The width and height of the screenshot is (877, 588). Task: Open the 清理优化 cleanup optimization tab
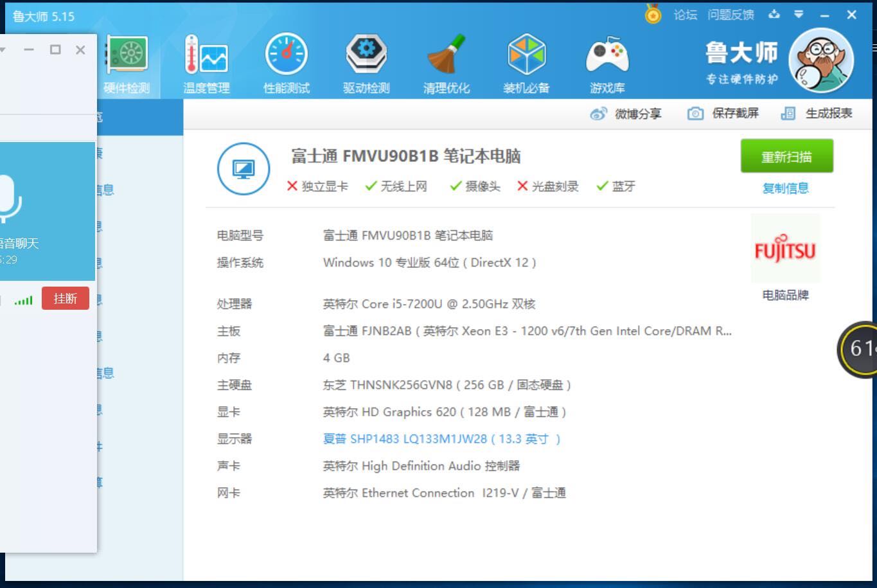point(447,66)
